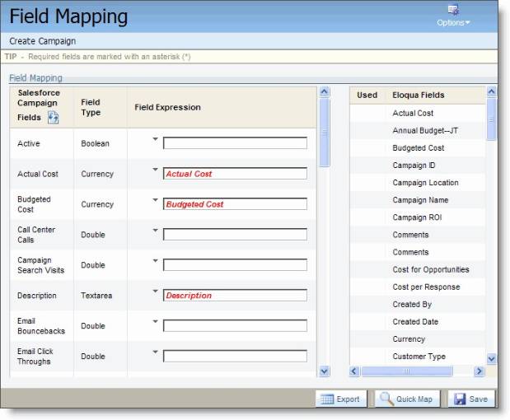Viewport: 510px width, 420px height.
Task: Click Field Mapping section link
Action: click(35, 78)
